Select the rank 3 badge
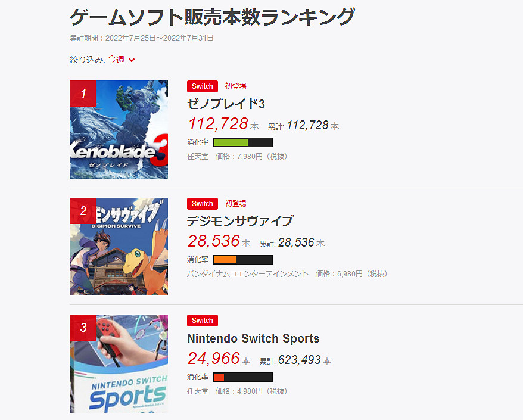Screen dimensions: 523x420 coord(82,328)
